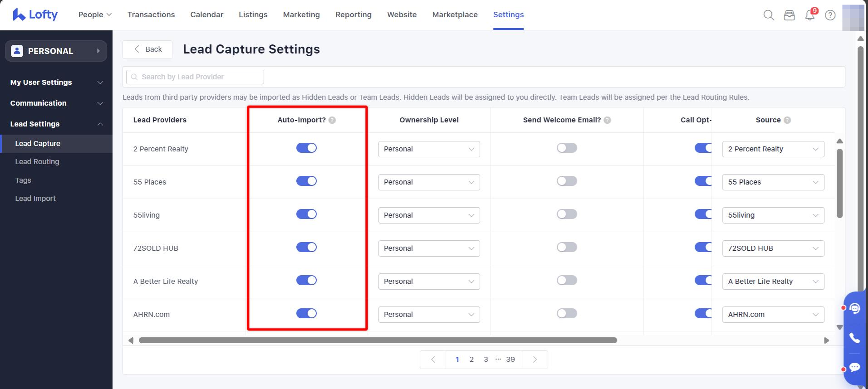The image size is (868, 389).
Task: Enable Send Welcome Email for 55living
Action: tap(567, 214)
